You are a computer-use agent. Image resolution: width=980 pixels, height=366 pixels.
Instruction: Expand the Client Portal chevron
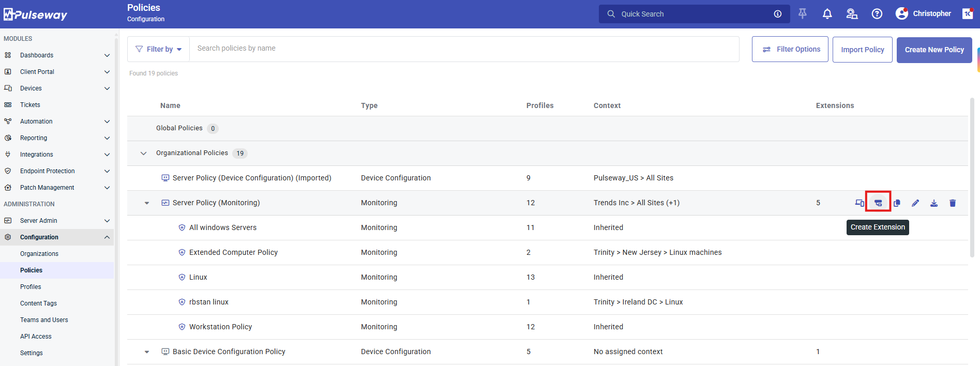coord(107,72)
